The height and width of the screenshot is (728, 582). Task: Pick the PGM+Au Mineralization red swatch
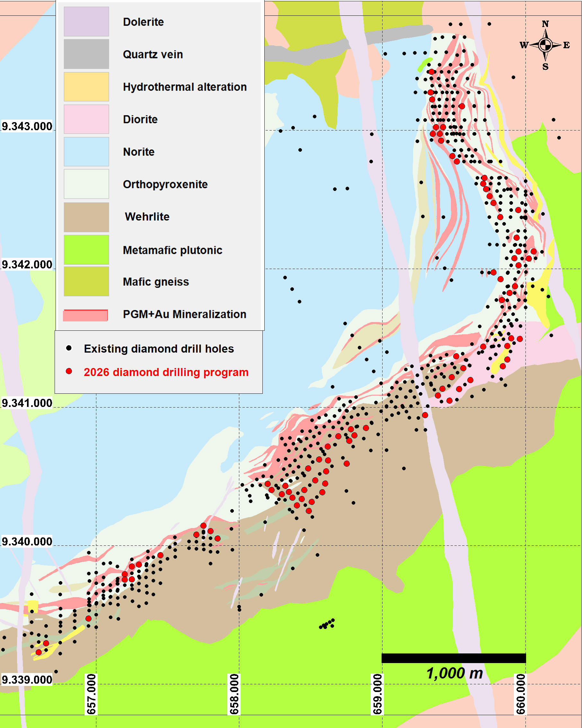[x=85, y=315]
